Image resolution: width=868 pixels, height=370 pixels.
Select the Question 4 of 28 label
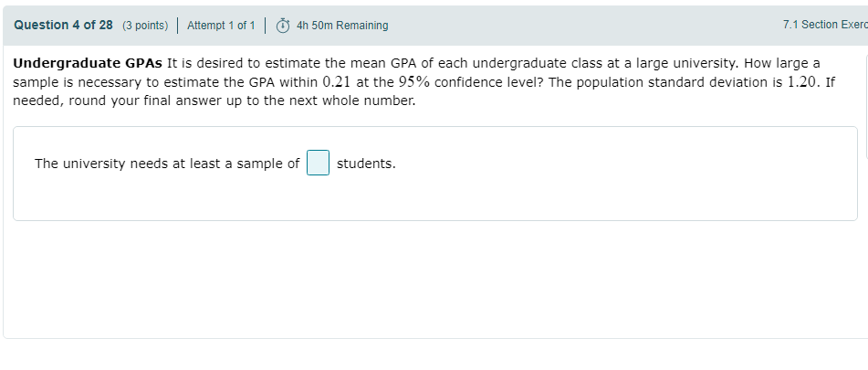point(63,26)
